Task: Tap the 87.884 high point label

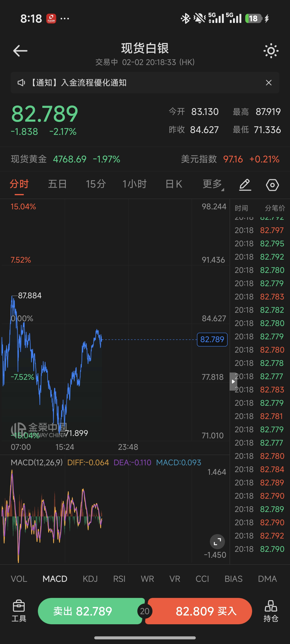Action: click(x=30, y=295)
